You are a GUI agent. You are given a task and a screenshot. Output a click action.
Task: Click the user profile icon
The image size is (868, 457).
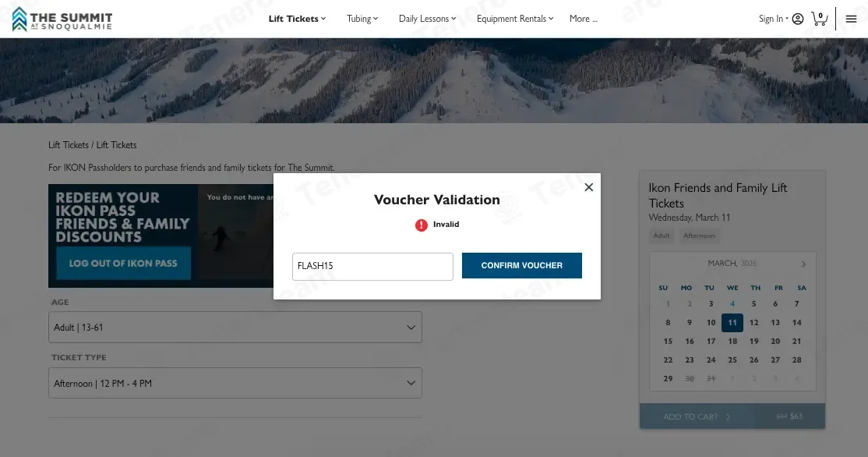[798, 19]
